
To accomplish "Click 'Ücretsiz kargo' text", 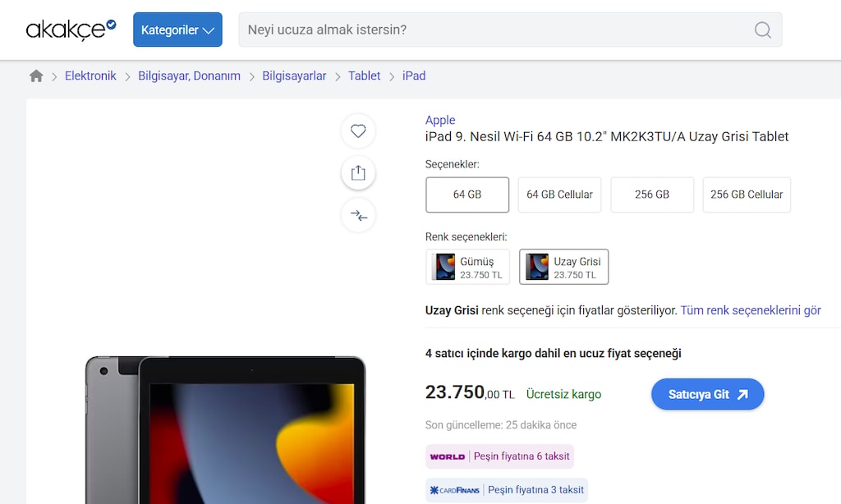I will coord(563,395).
